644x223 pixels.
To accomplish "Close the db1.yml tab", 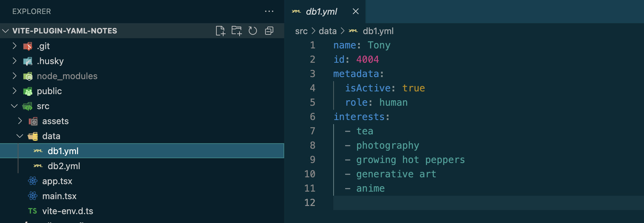I will pyautogui.click(x=355, y=12).
